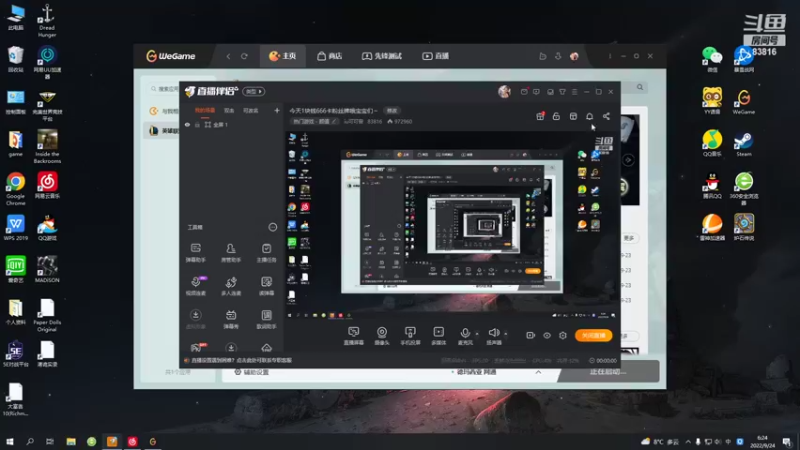Open the 房管助手 tool

point(231,253)
